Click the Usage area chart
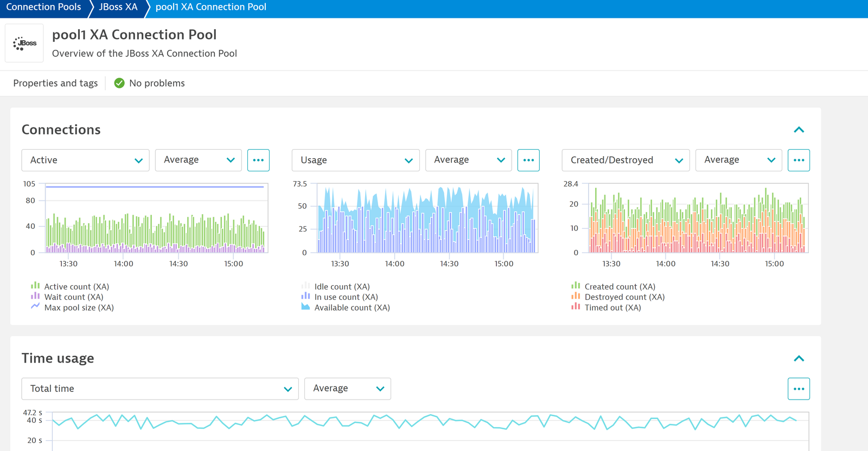 pyautogui.click(x=428, y=218)
